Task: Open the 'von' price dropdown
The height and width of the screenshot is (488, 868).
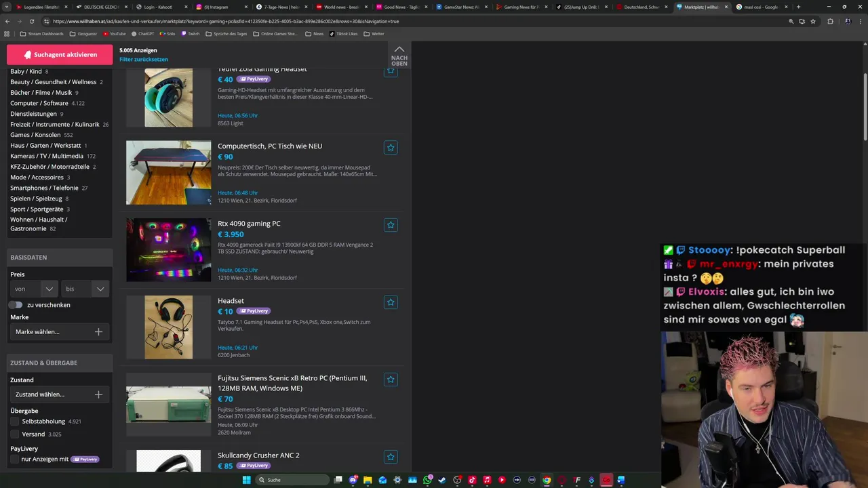Action: pyautogui.click(x=34, y=289)
